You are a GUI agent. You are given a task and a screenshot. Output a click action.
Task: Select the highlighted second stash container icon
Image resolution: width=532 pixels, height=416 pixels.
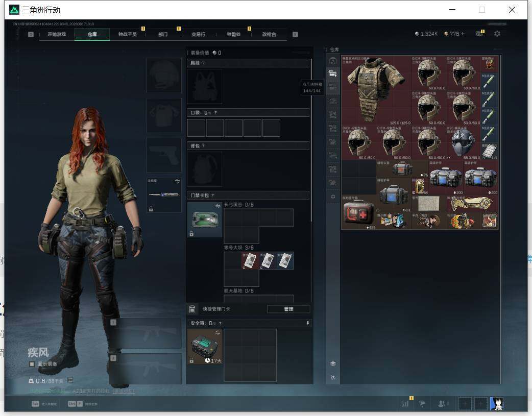[333, 74]
